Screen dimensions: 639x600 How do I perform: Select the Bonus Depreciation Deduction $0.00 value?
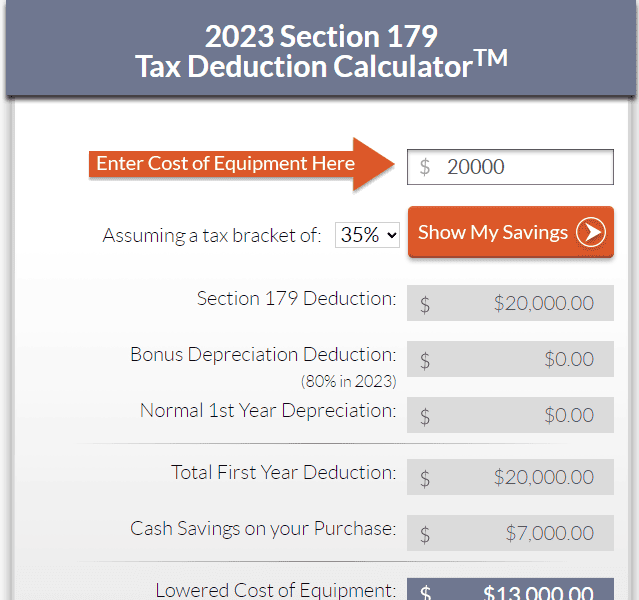click(569, 359)
